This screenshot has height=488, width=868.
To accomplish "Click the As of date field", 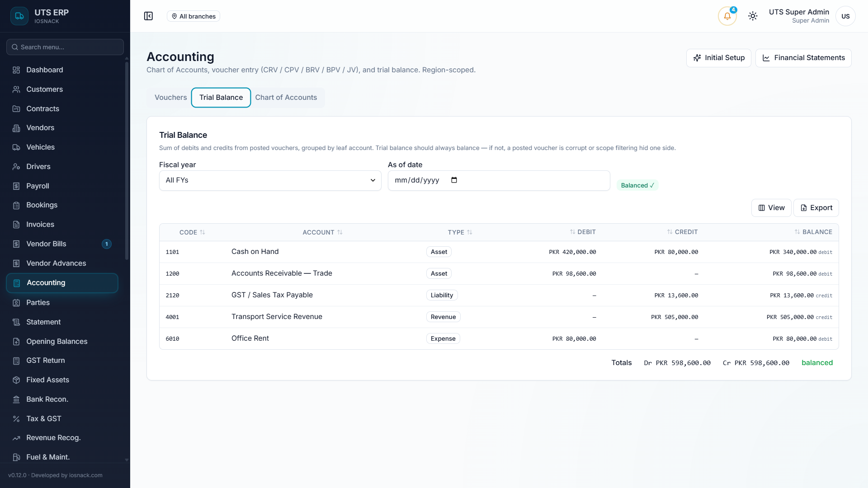I will (x=499, y=180).
